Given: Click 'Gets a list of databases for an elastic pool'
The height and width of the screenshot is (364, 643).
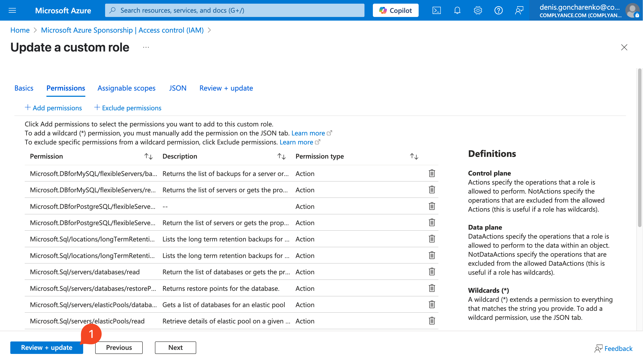Looking at the screenshot, I should click(x=224, y=305).
